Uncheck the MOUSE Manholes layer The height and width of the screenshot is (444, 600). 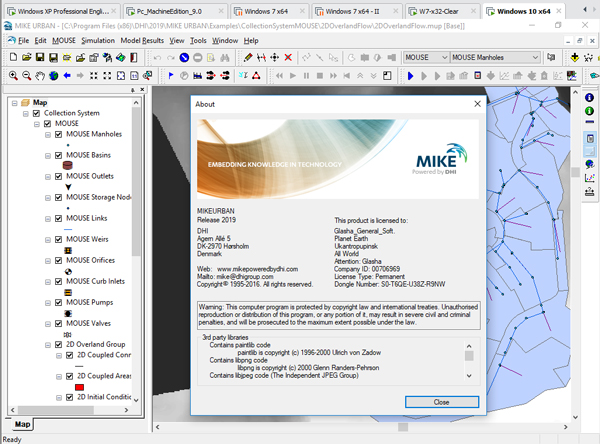(x=58, y=134)
